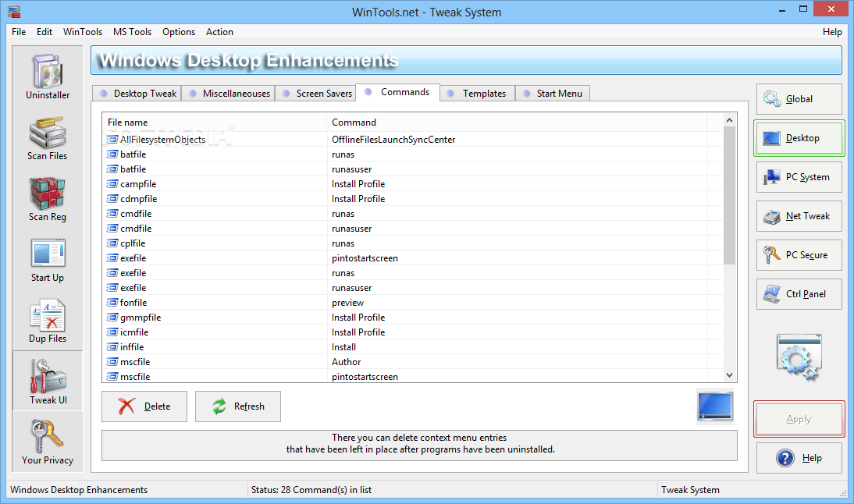Switch to the Templates tab

click(476, 94)
